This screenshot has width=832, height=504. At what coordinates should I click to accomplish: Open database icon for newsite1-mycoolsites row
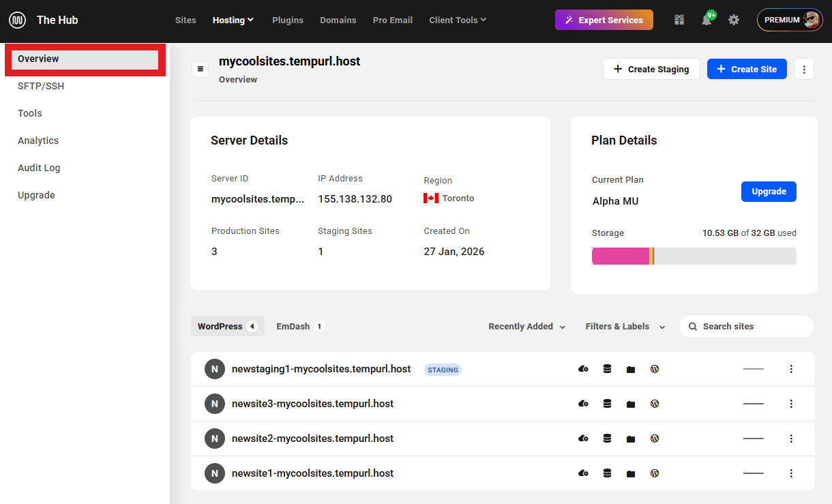click(607, 473)
